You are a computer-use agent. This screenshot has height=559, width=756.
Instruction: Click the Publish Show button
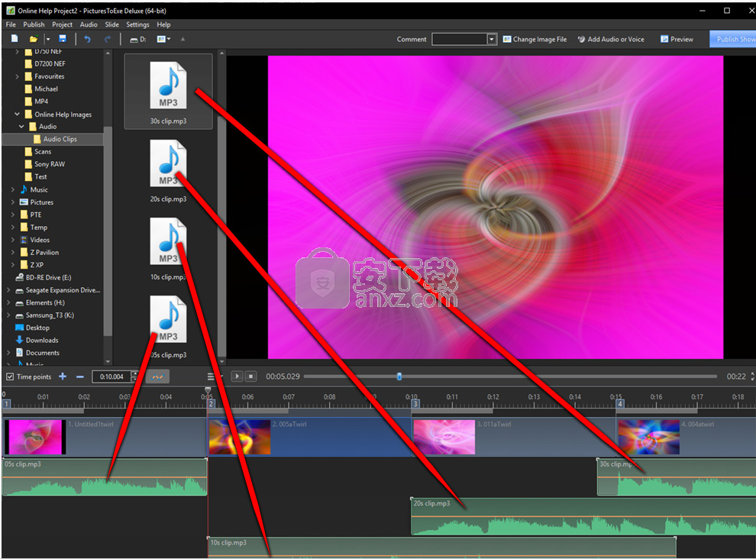coord(733,39)
